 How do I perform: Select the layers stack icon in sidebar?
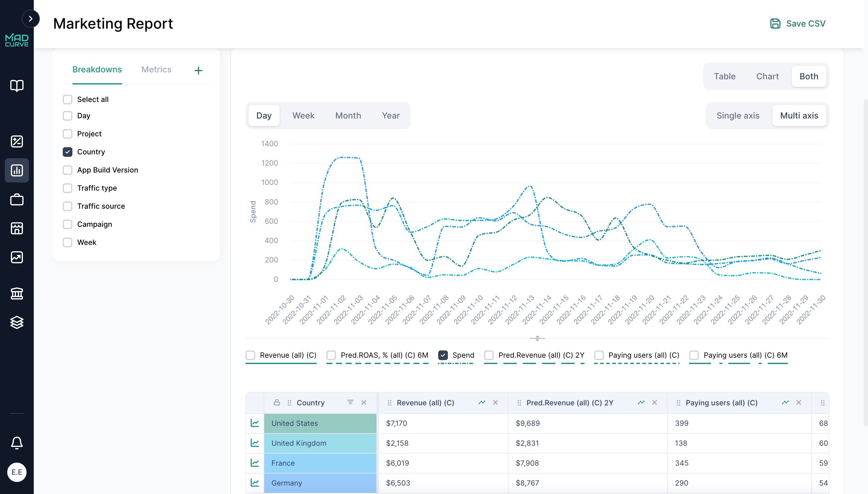(17, 322)
